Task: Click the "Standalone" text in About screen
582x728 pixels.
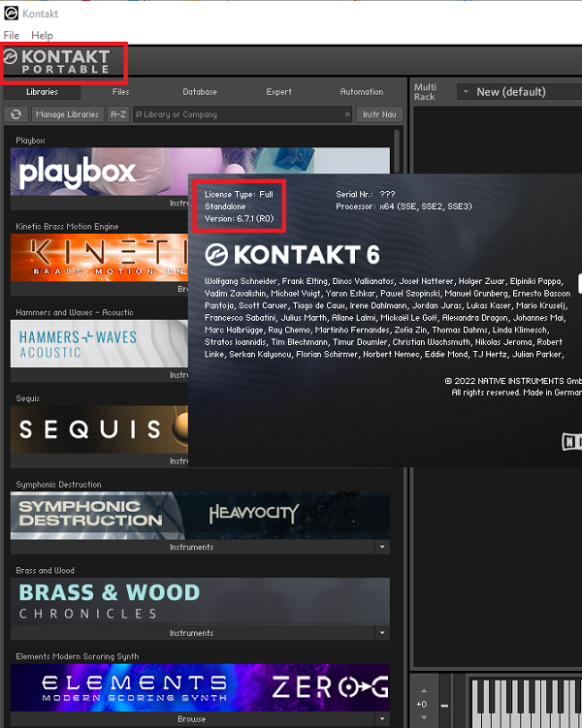Action: click(x=225, y=206)
